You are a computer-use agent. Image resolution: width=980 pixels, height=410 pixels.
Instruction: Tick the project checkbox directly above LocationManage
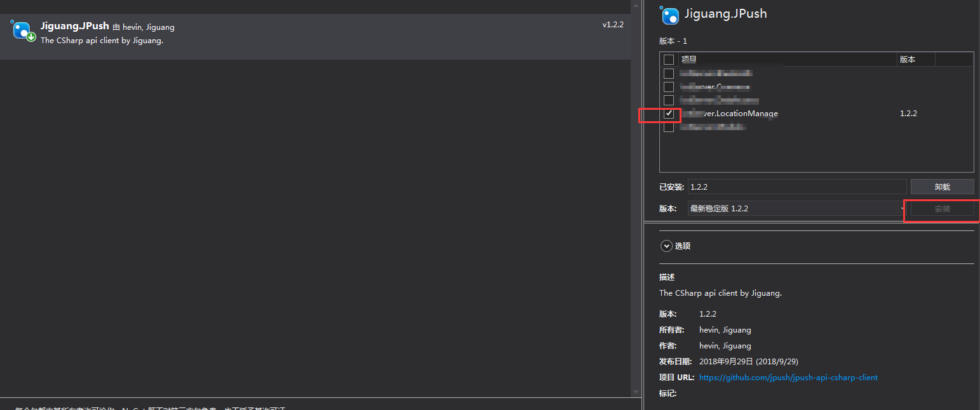(x=669, y=100)
